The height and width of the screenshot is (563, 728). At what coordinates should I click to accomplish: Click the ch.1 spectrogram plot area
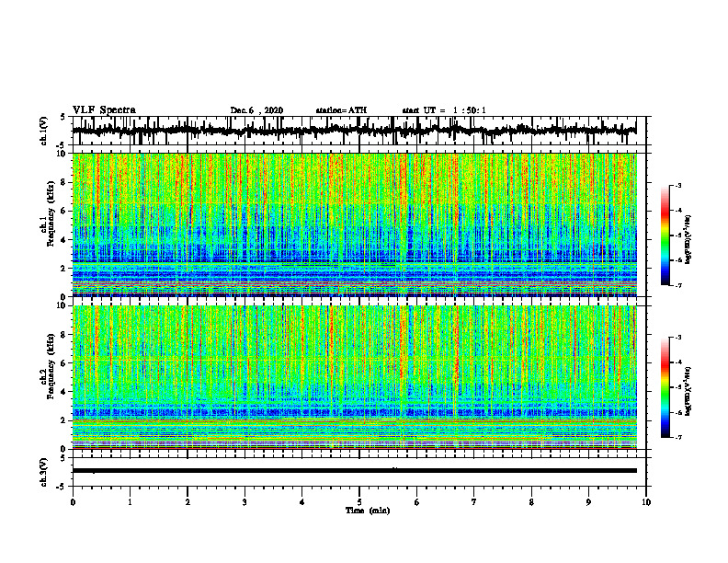coord(355,224)
